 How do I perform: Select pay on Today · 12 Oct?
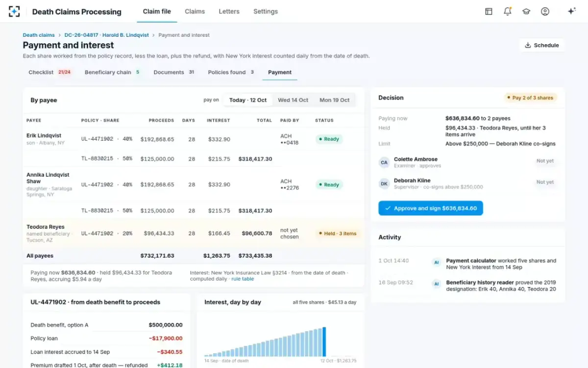pyautogui.click(x=248, y=100)
